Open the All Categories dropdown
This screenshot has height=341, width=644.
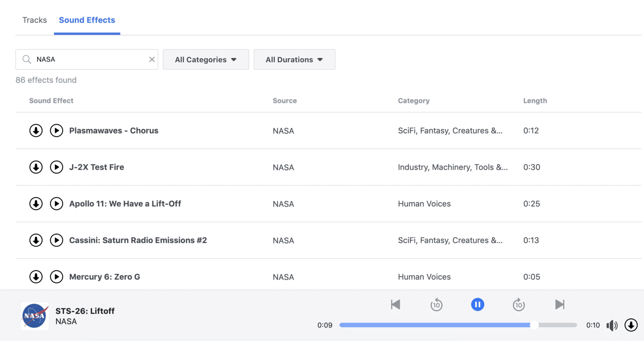[x=206, y=60]
